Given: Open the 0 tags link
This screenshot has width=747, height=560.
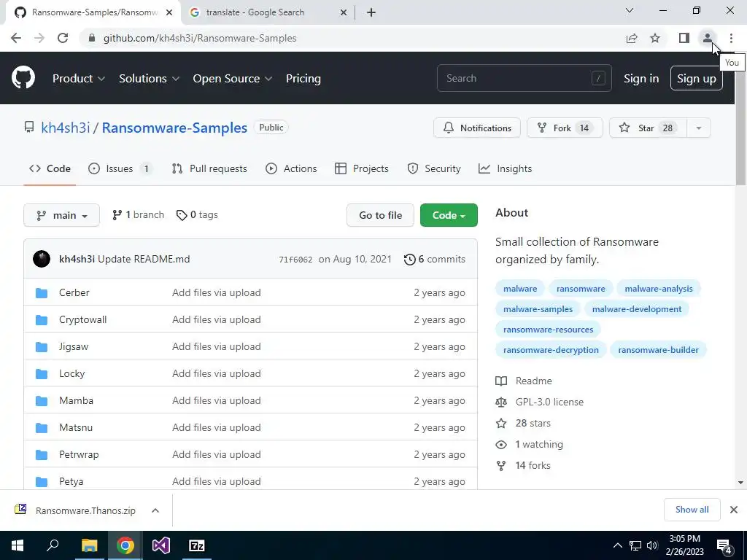Looking at the screenshot, I should tap(197, 215).
